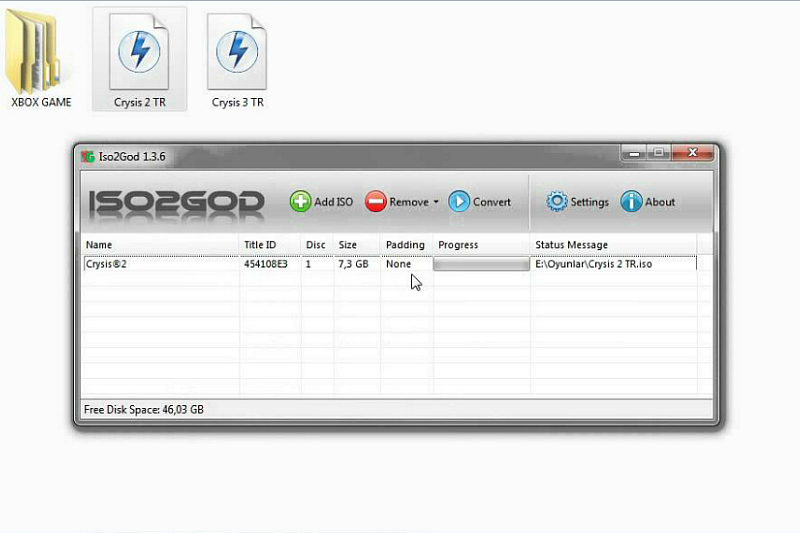Click the Convert label
800x533 pixels.
pos(492,202)
